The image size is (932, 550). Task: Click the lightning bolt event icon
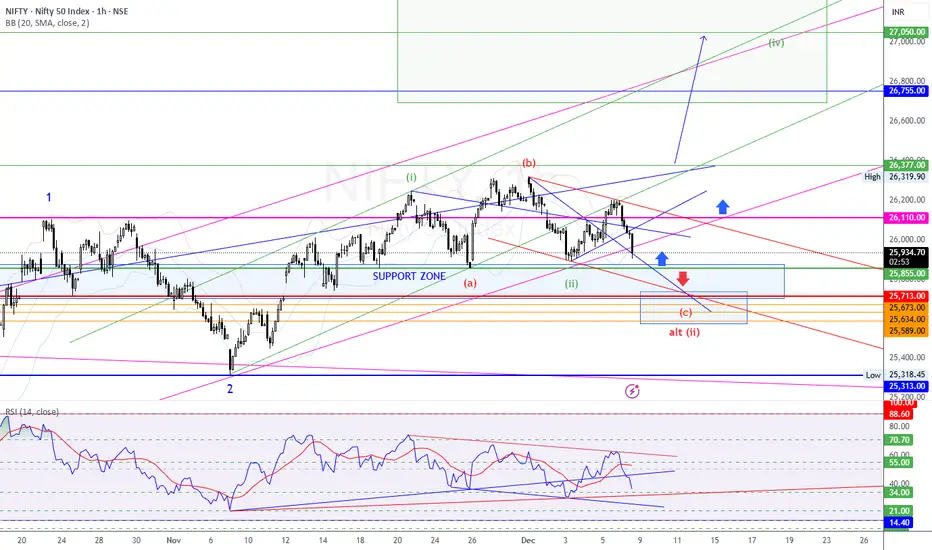click(632, 391)
